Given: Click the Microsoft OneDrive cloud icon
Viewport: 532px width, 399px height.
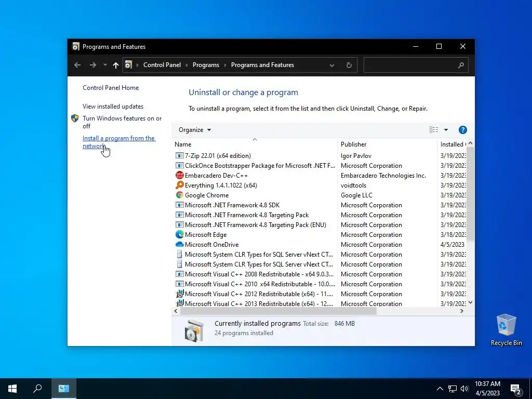Looking at the screenshot, I should click(179, 244).
